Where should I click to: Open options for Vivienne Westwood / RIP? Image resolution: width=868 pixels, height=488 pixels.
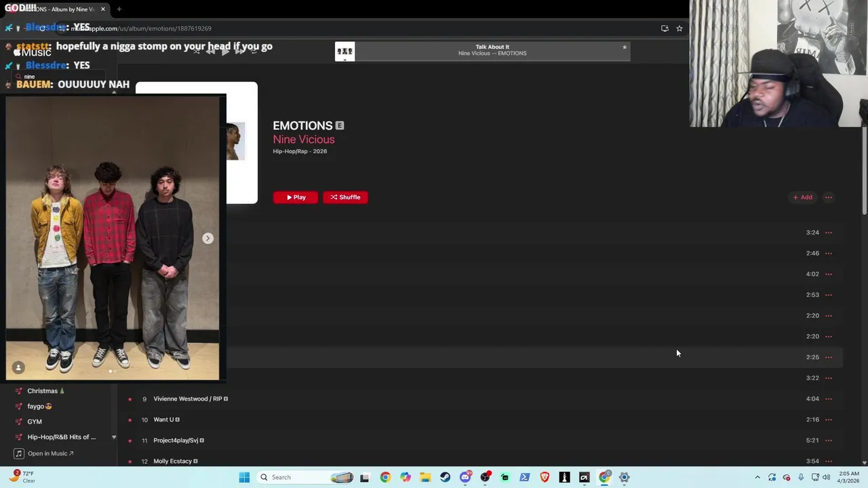pyautogui.click(x=829, y=399)
